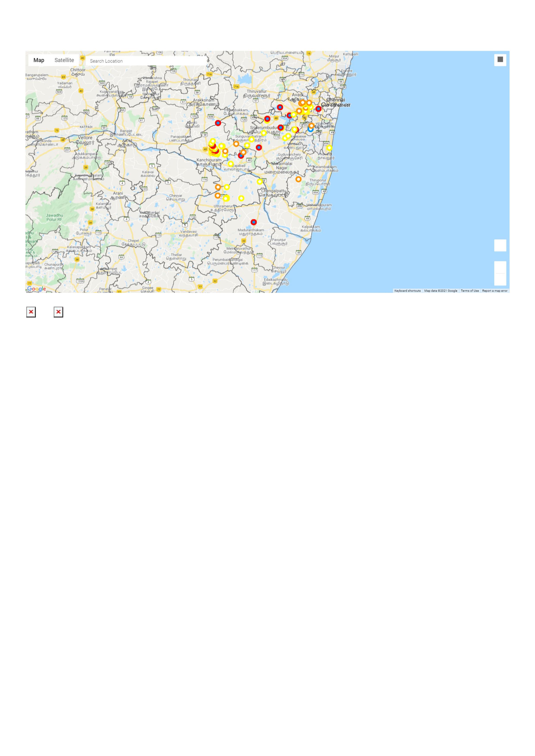Select the yellow marker above Navalur
Image resolution: width=535 pixels, height=756 pixels.
click(x=329, y=148)
